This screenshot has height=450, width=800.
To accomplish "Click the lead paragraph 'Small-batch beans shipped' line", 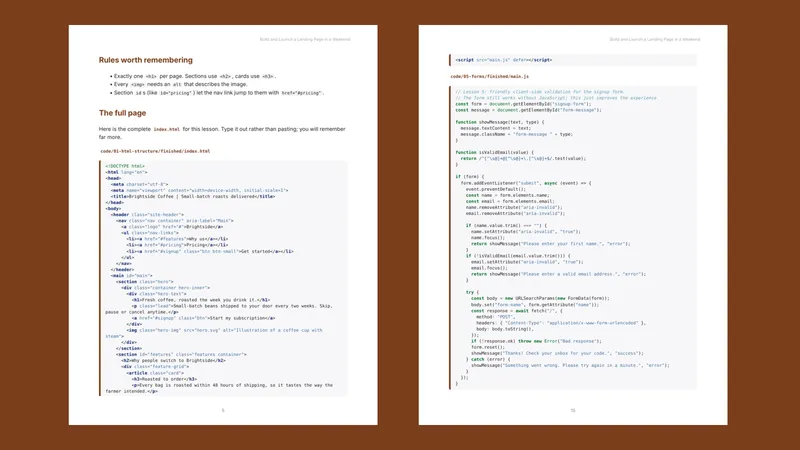I will [x=219, y=309].
